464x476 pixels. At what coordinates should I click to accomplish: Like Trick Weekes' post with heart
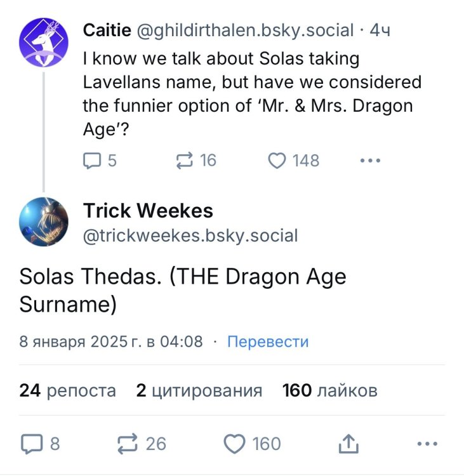235,444
